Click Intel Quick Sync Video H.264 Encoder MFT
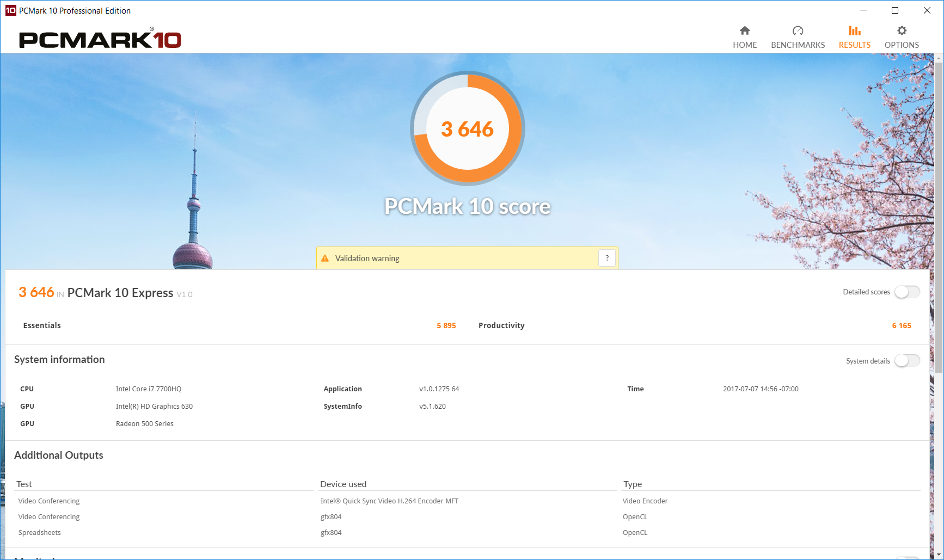Image resolution: width=944 pixels, height=560 pixels. point(389,501)
